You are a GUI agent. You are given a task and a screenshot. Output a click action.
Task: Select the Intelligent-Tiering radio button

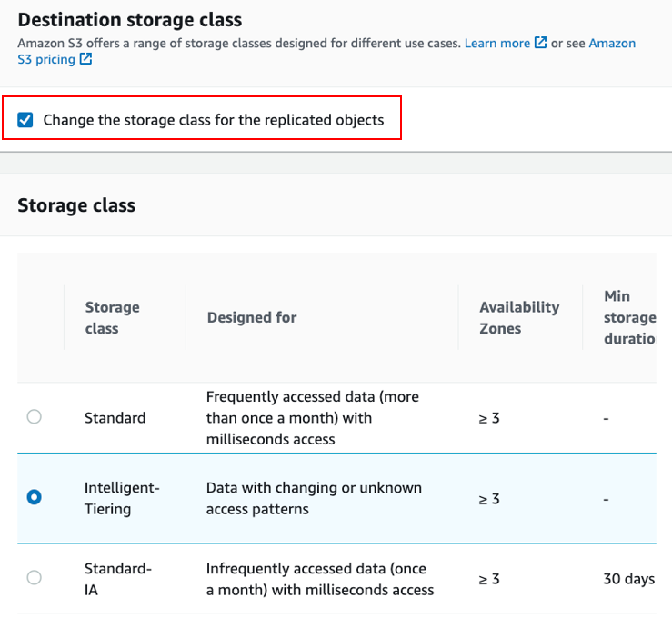click(35, 498)
